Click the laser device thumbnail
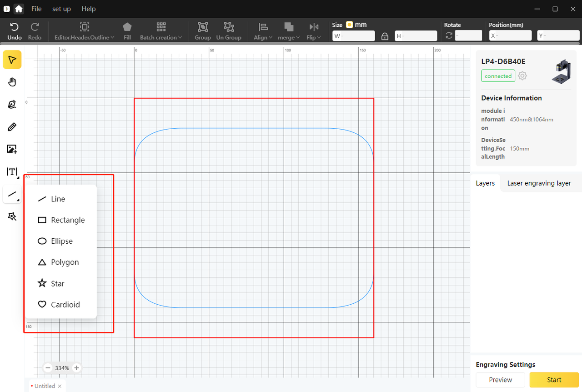Viewport: 582px width, 392px height. point(561,72)
